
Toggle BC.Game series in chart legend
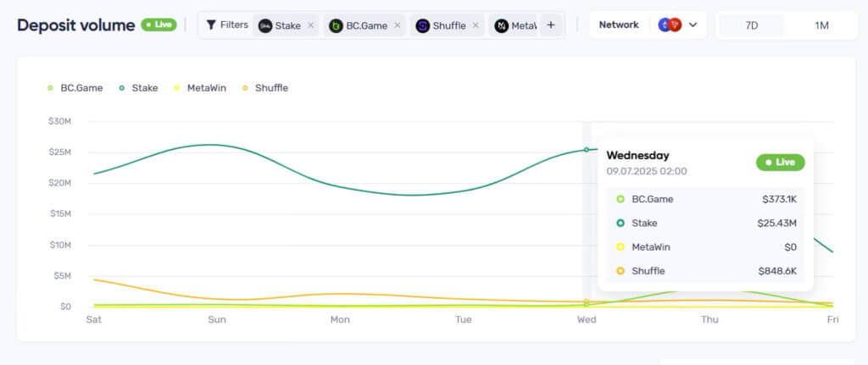coord(75,87)
